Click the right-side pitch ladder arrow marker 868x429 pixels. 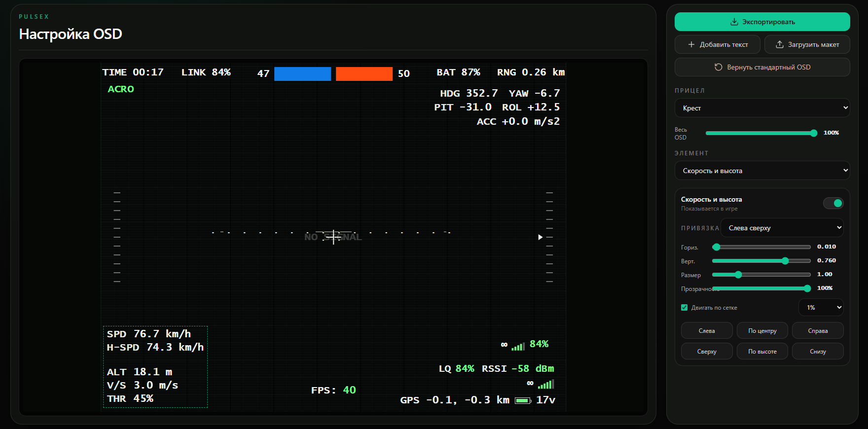point(540,237)
